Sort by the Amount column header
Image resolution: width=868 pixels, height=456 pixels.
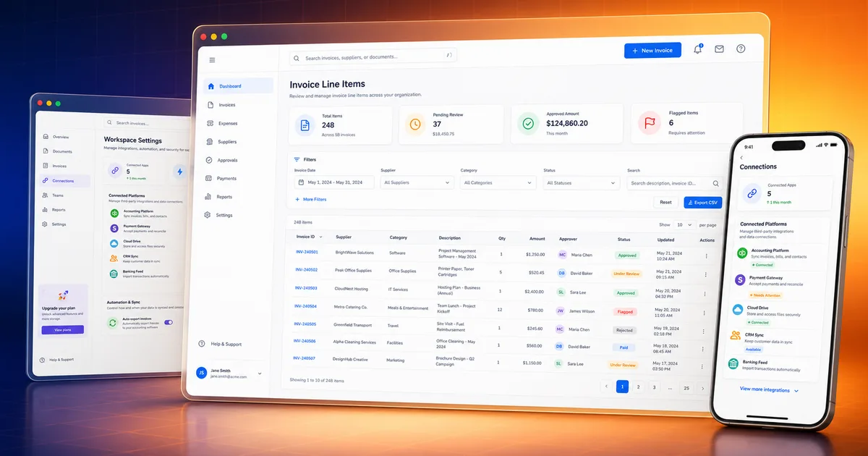[537, 238]
